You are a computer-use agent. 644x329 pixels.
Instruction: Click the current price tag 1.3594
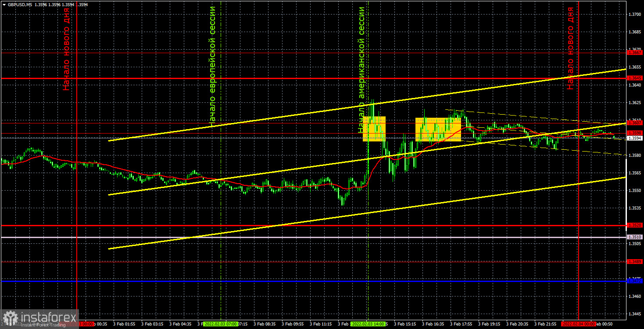click(x=635, y=138)
